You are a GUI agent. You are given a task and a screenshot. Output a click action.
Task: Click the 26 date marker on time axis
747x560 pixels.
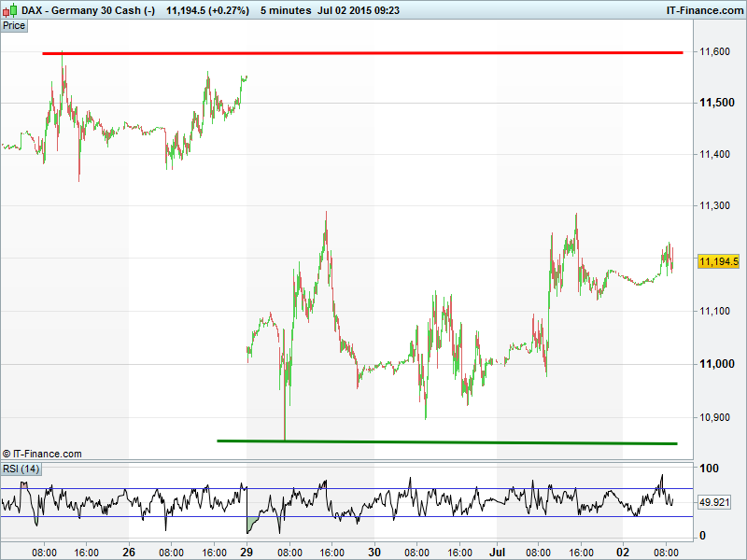pos(129,552)
